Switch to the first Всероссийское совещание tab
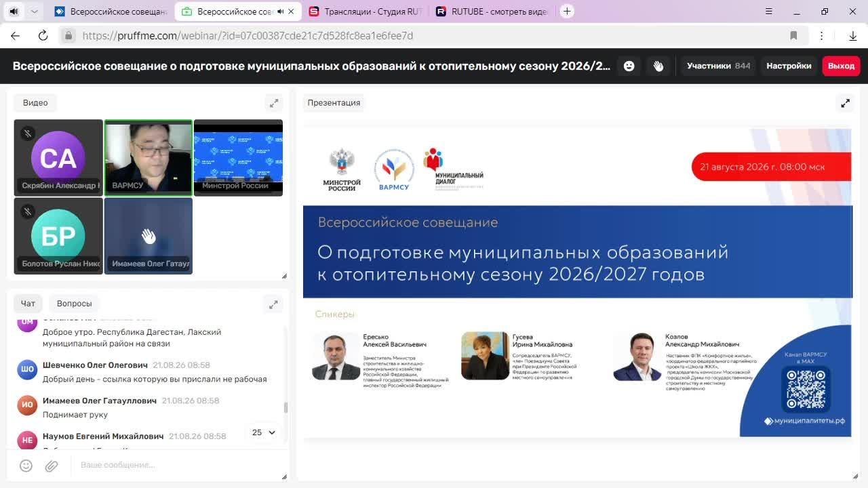The image size is (868, 488). pos(111,12)
